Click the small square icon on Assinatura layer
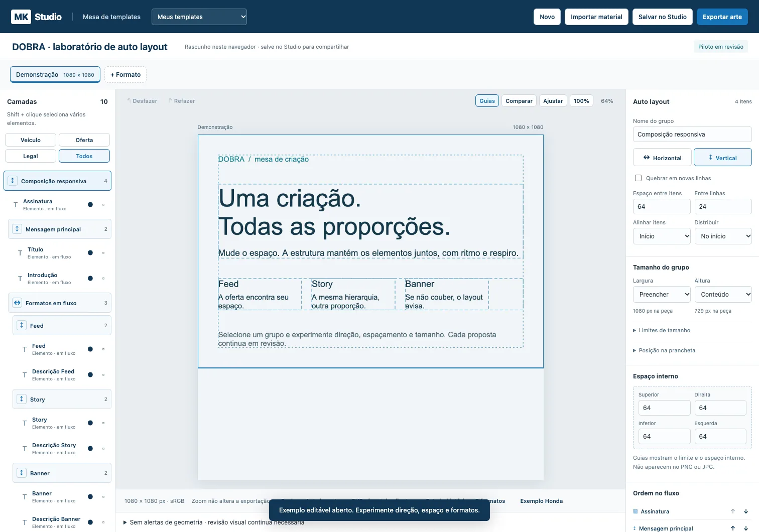The width and height of the screenshot is (759, 532). (x=103, y=204)
